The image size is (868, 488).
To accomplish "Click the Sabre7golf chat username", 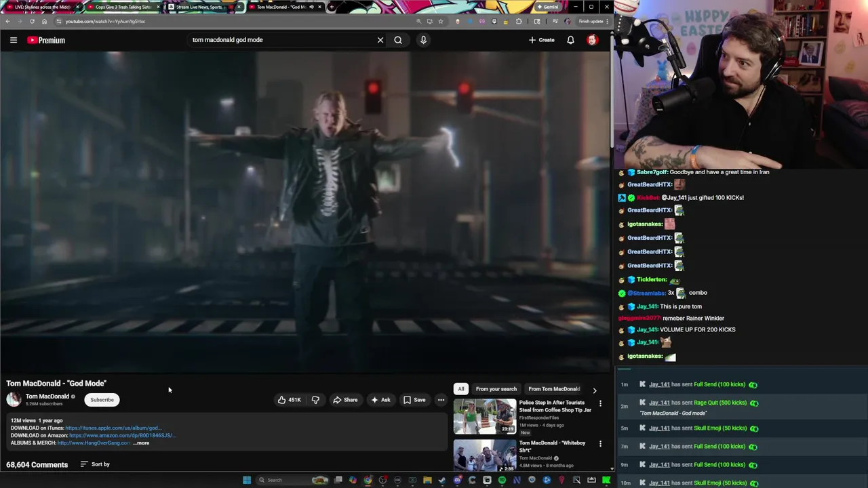I will tap(652, 172).
